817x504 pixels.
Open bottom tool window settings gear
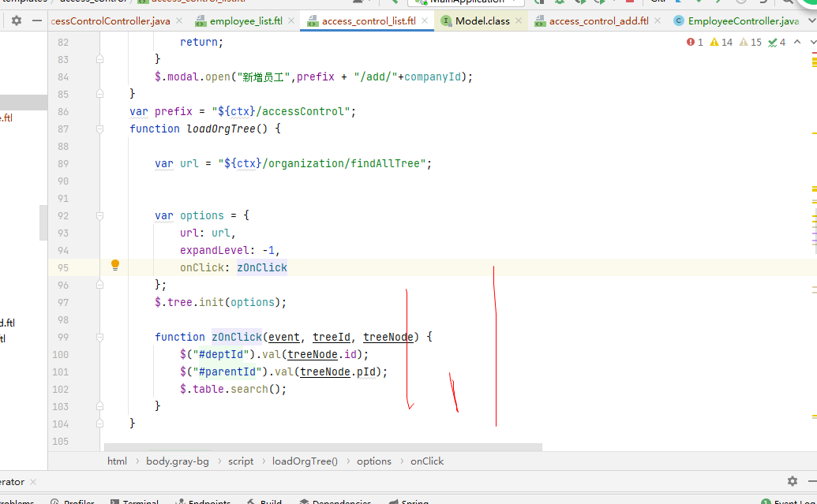point(793,481)
